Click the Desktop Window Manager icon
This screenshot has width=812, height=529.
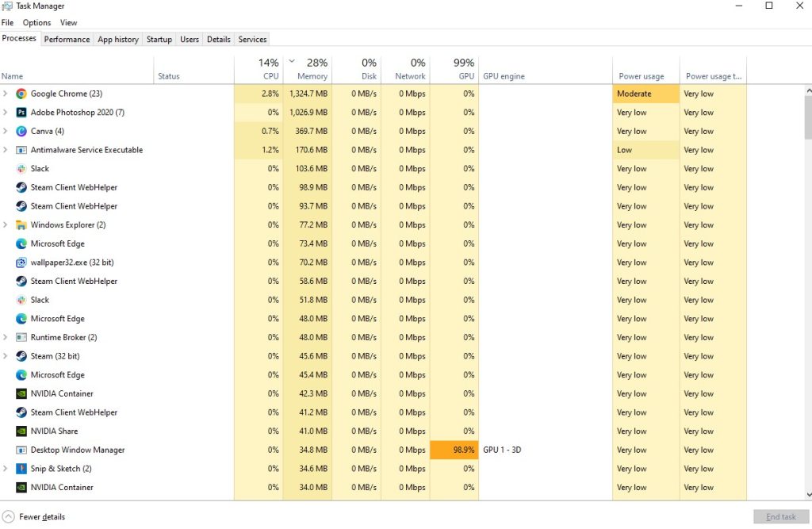[x=21, y=450]
